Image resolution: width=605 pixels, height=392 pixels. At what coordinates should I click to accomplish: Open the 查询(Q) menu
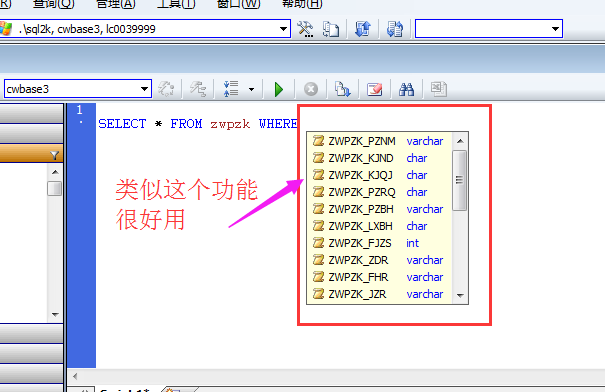pyautogui.click(x=53, y=4)
